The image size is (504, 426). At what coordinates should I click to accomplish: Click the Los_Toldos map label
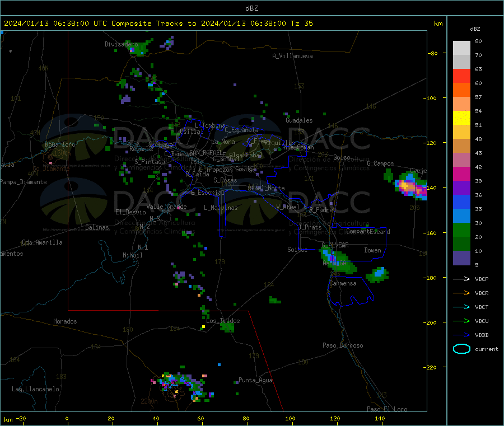[x=223, y=321]
